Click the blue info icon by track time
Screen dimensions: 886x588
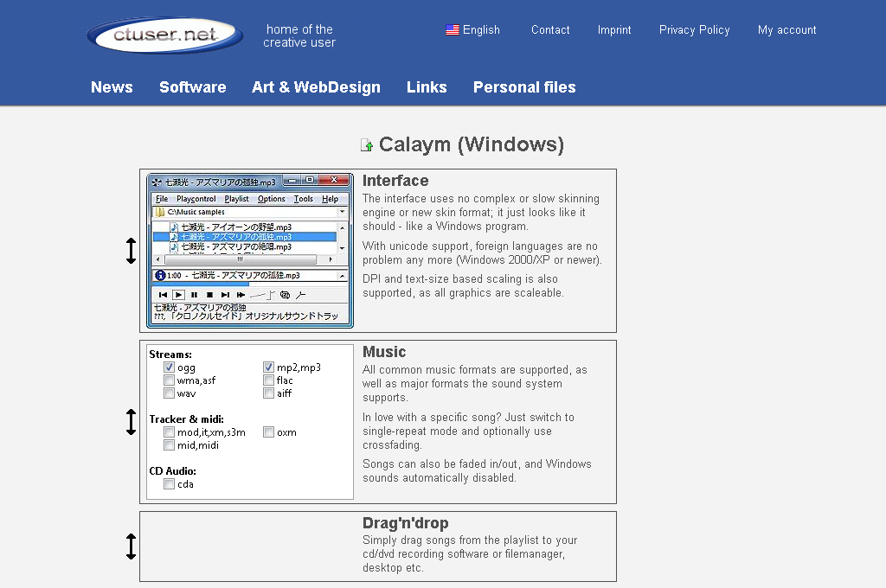click(x=159, y=275)
